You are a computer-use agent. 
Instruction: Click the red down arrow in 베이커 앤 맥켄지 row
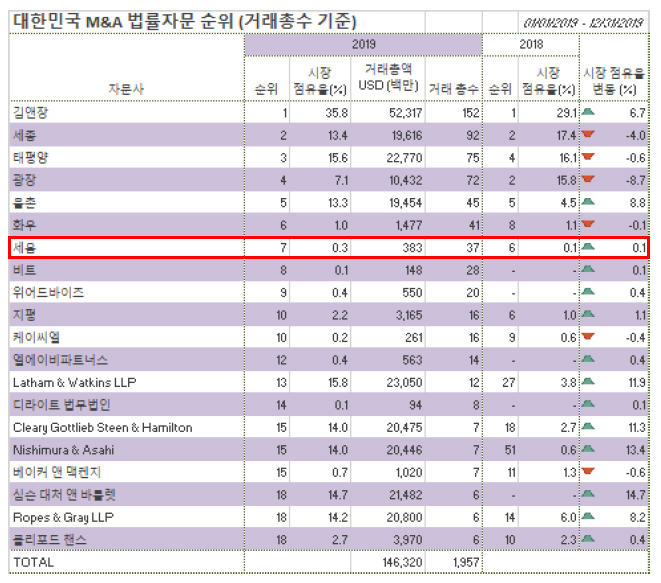tap(588, 471)
